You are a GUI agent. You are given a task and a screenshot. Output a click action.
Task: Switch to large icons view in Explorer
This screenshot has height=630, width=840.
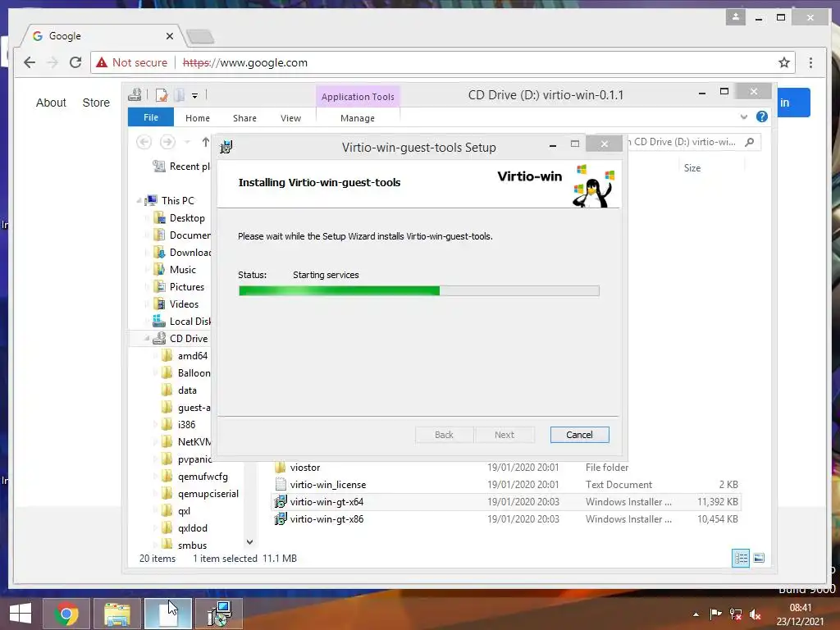(759, 558)
